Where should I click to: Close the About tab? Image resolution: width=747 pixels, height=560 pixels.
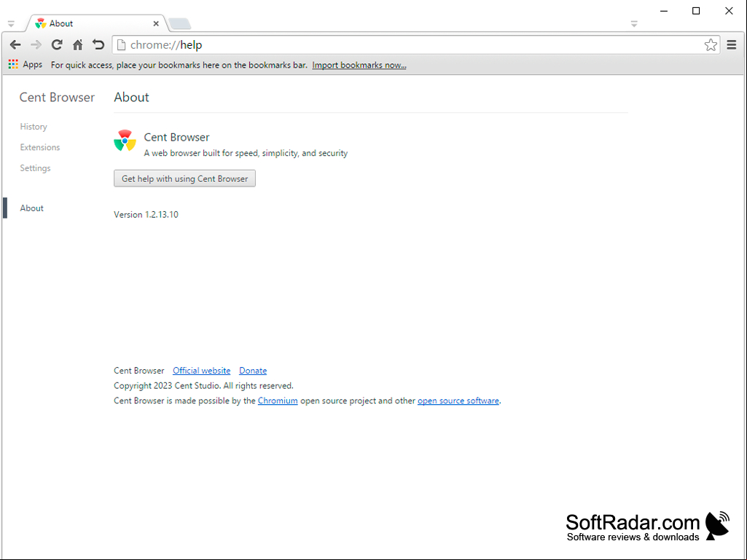pos(156,23)
